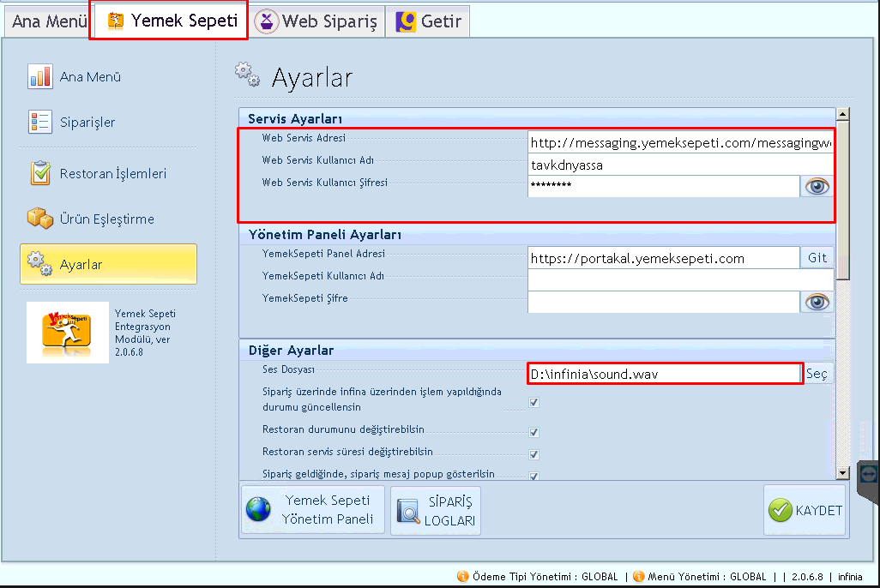
Task: Click the Menü Yönetimi info icon
Action: tap(639, 576)
